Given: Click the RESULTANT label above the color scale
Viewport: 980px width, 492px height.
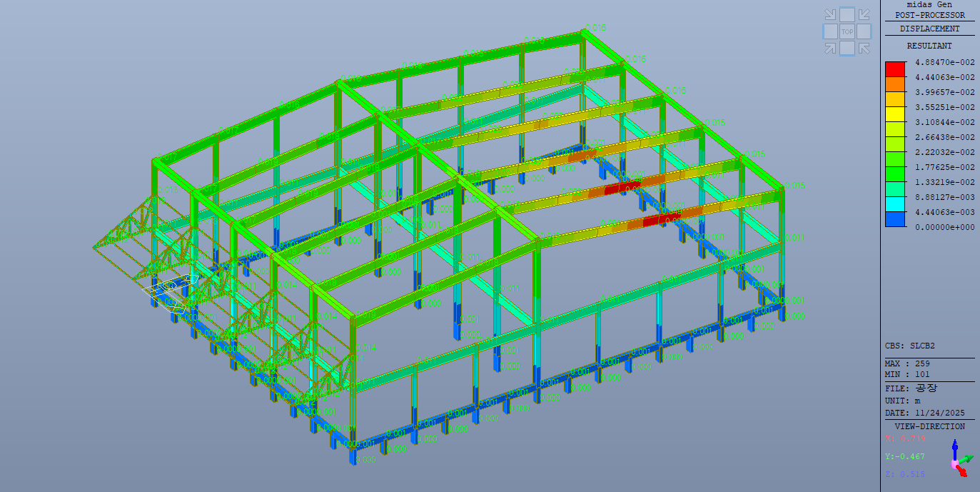Looking at the screenshot, I should [x=929, y=46].
